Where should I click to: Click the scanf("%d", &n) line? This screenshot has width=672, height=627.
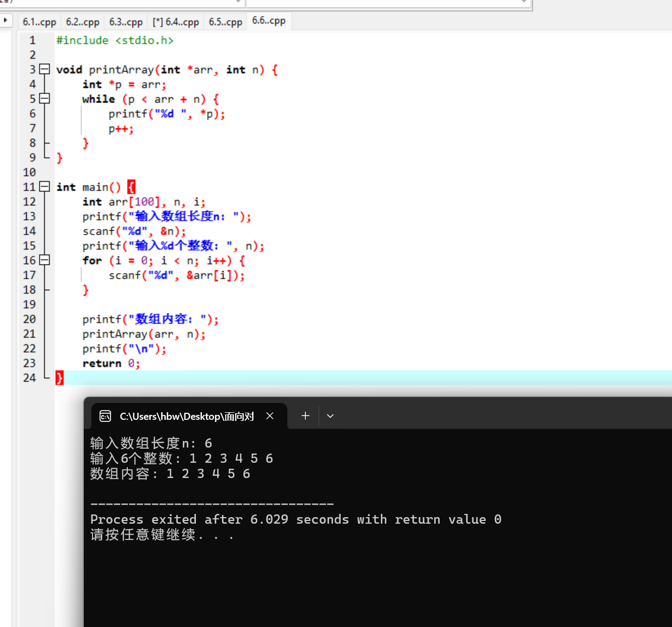point(134,231)
